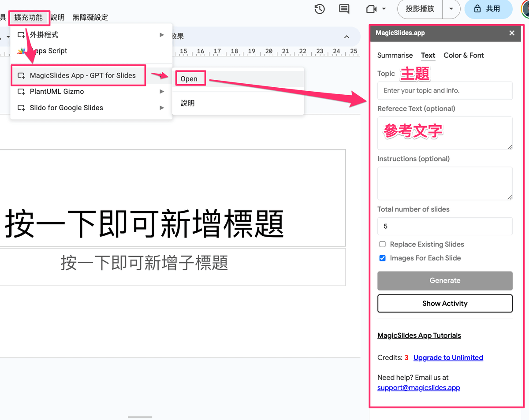Click the MagicSlides App menu entry icon
This screenshot has height=420, width=529.
(21, 75)
